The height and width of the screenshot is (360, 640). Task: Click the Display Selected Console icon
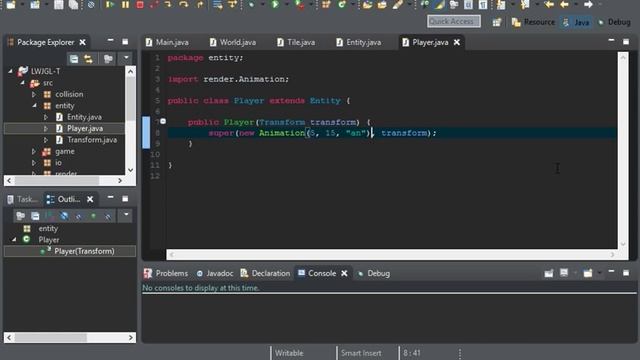[564, 273]
